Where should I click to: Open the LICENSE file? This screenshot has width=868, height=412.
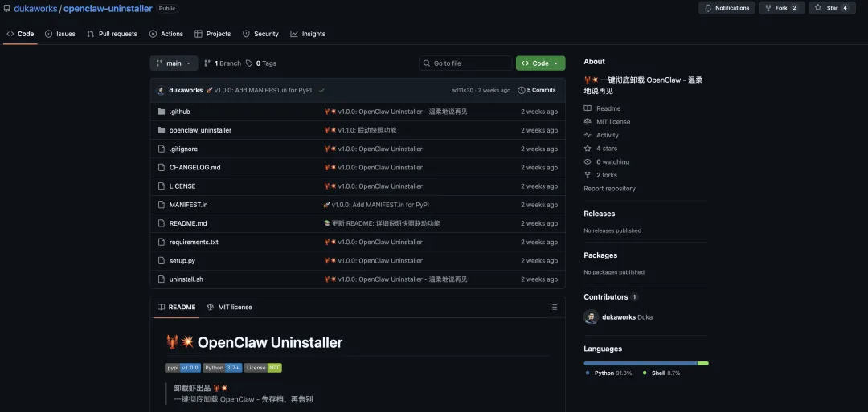(182, 186)
